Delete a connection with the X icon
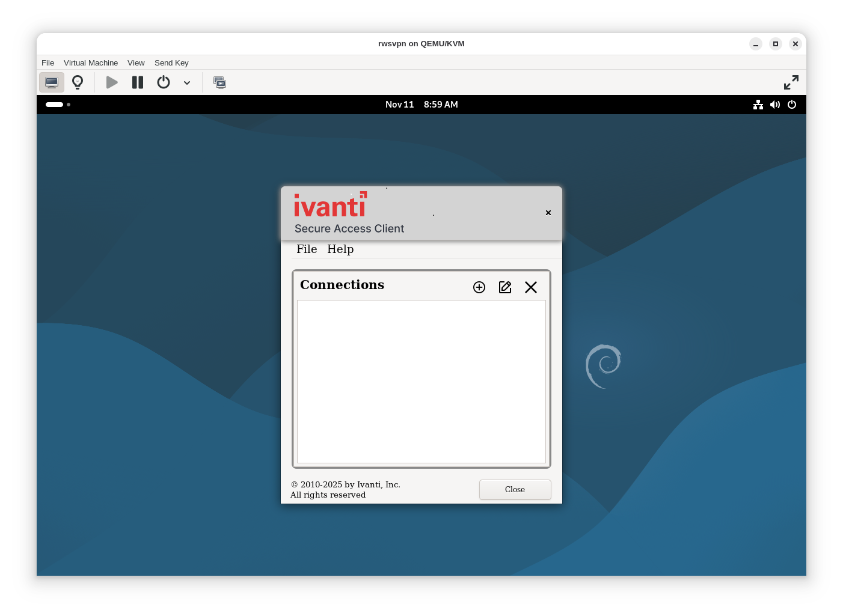843x616 pixels. tap(531, 287)
